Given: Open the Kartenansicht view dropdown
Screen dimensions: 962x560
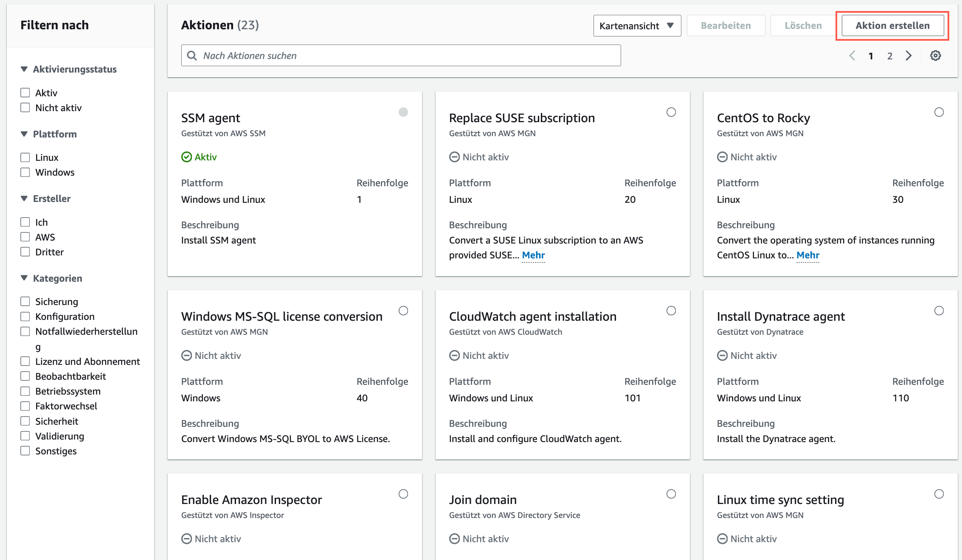Looking at the screenshot, I should tap(637, 26).
